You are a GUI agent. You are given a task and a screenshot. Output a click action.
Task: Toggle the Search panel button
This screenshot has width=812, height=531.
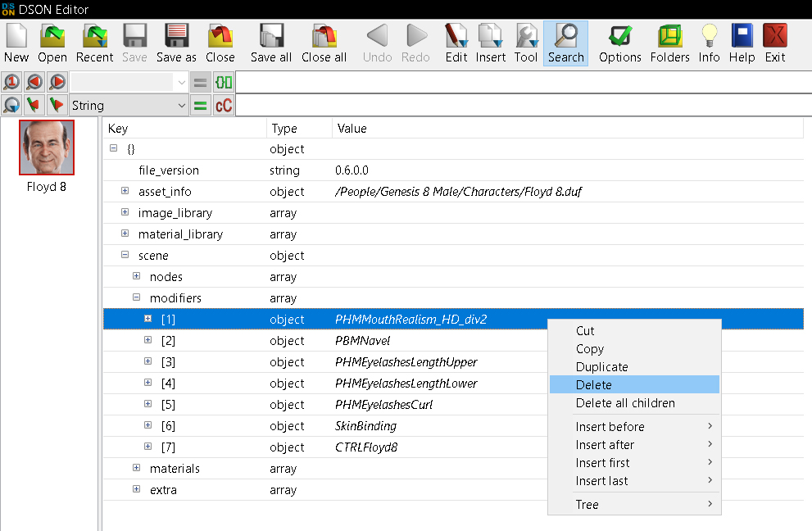click(x=565, y=43)
